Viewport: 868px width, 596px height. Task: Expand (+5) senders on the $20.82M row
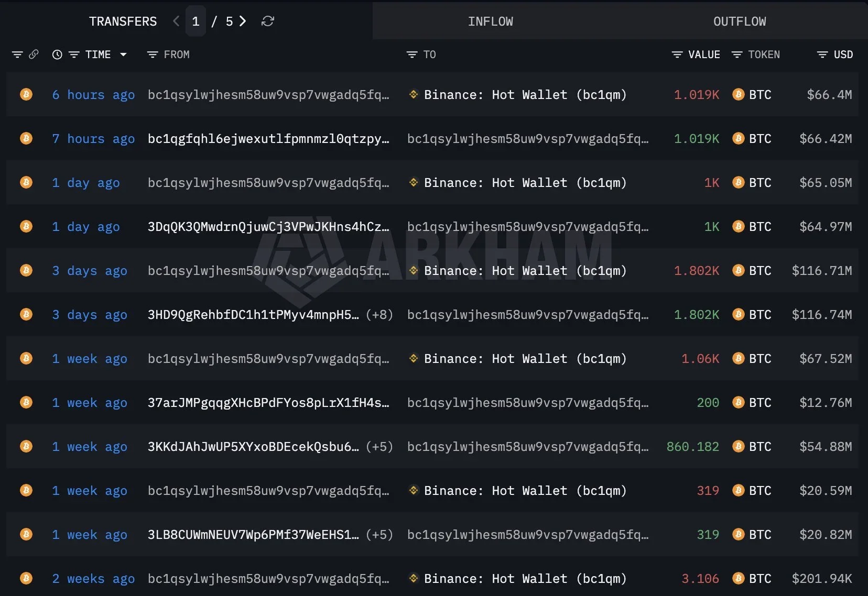(x=379, y=535)
